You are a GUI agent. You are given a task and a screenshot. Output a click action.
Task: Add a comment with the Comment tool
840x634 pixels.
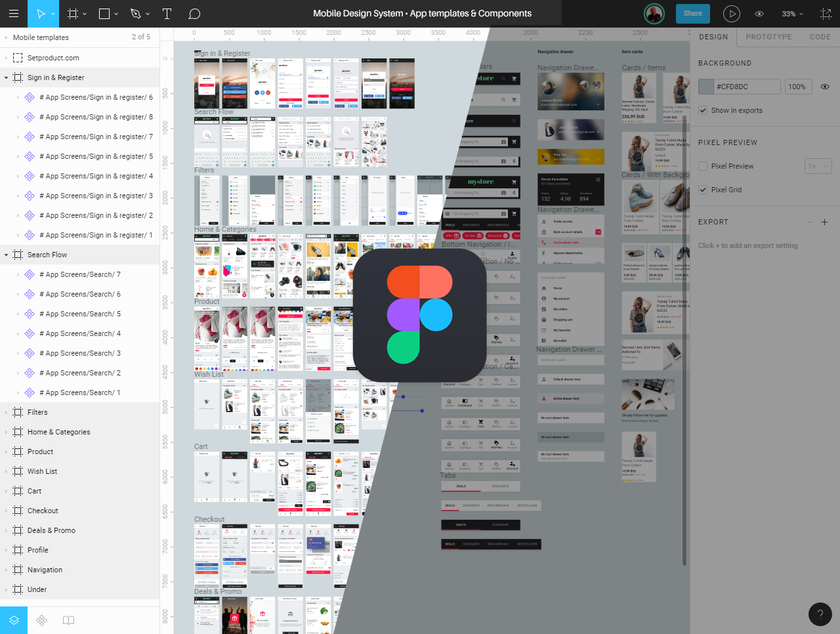tap(194, 13)
